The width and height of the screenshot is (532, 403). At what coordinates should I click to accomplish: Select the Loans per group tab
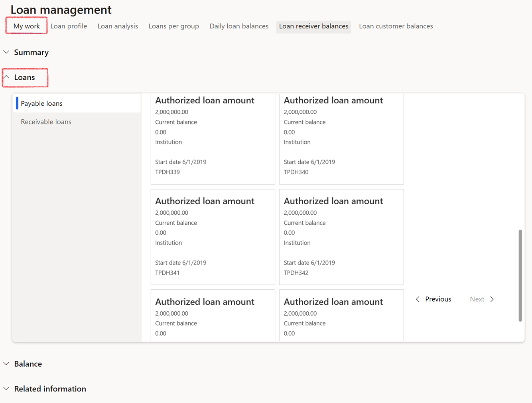coord(173,26)
